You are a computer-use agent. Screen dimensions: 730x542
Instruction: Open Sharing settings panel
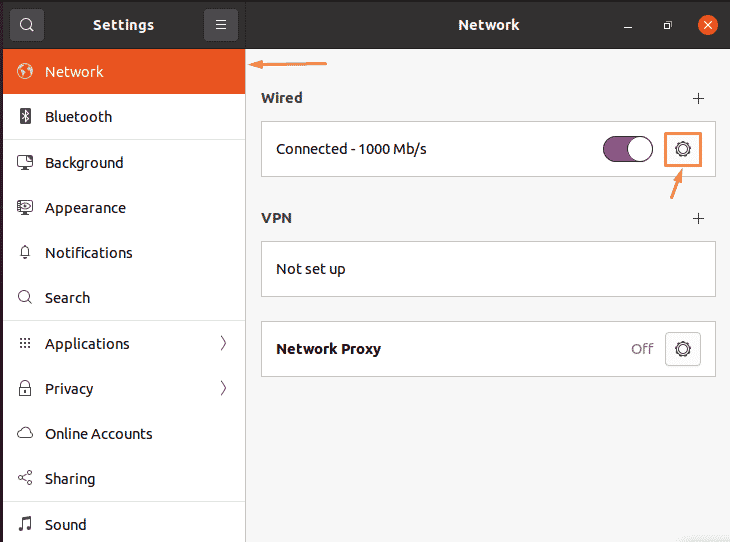(124, 478)
